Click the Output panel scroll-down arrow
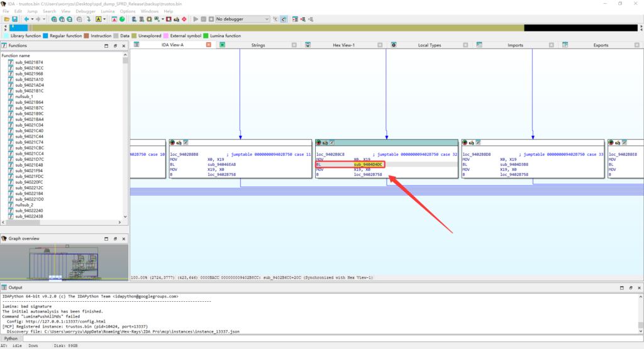The image size is (644, 349). [640, 331]
